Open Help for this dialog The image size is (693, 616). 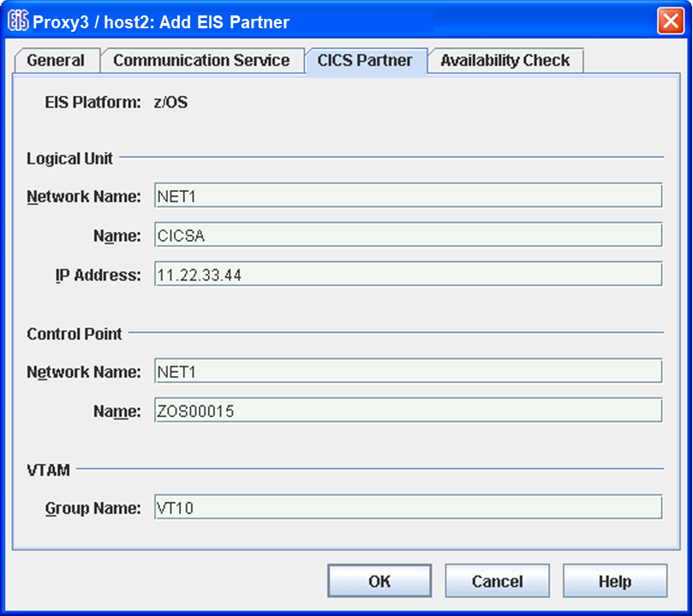pyautogui.click(x=614, y=581)
